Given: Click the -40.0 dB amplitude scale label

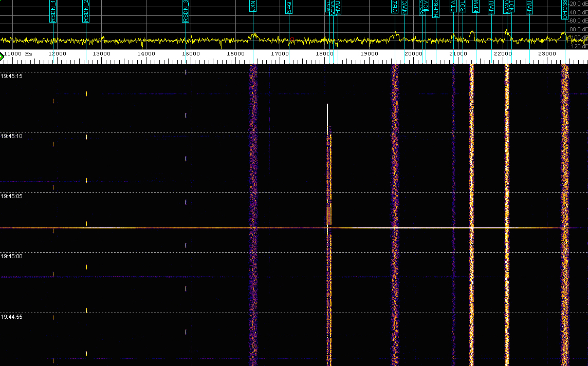Looking at the screenshot, I should [579, 12].
